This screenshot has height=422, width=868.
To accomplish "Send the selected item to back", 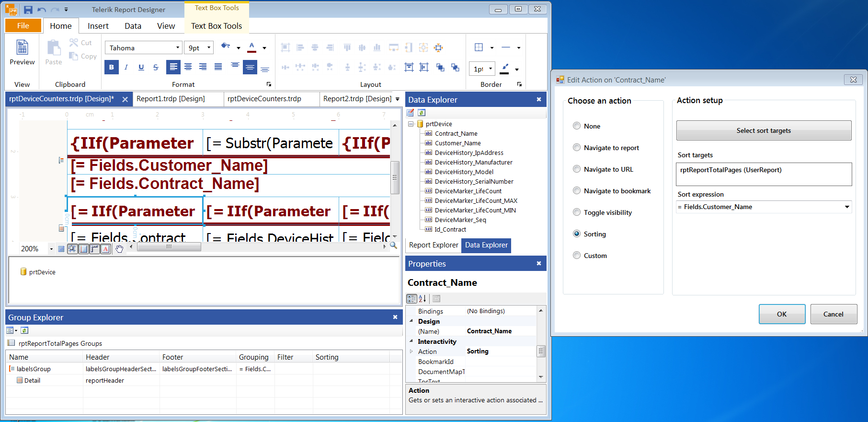I will (x=455, y=67).
